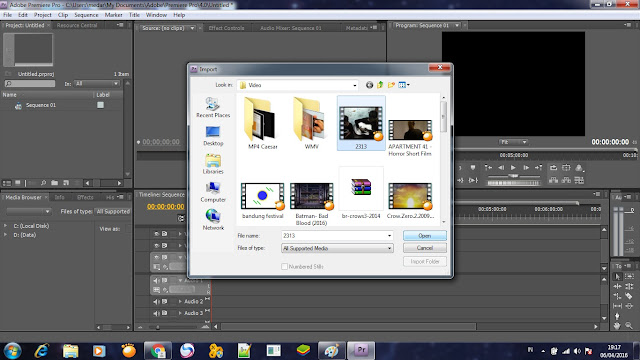Open the Title menu
The image size is (640, 360).
(x=134, y=15)
